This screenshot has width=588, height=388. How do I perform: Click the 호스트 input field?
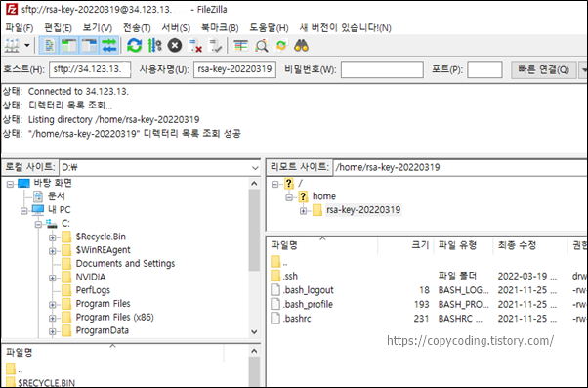click(x=90, y=69)
